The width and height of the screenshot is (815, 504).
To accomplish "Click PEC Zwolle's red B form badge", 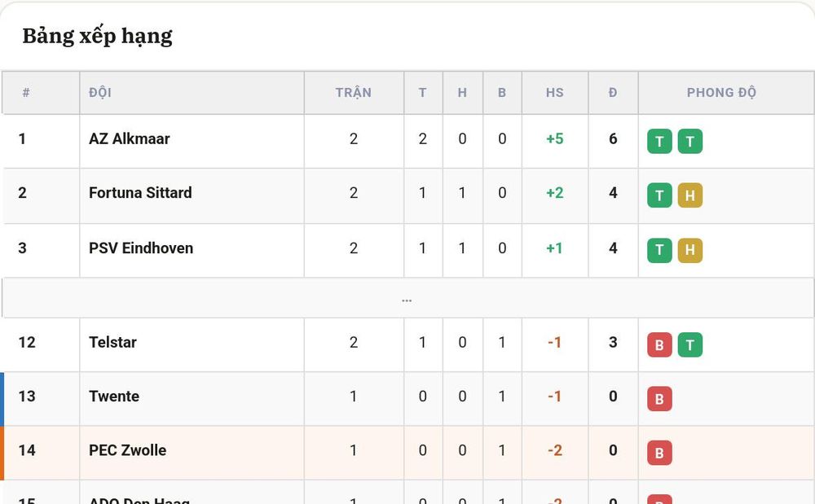I will (x=659, y=453).
